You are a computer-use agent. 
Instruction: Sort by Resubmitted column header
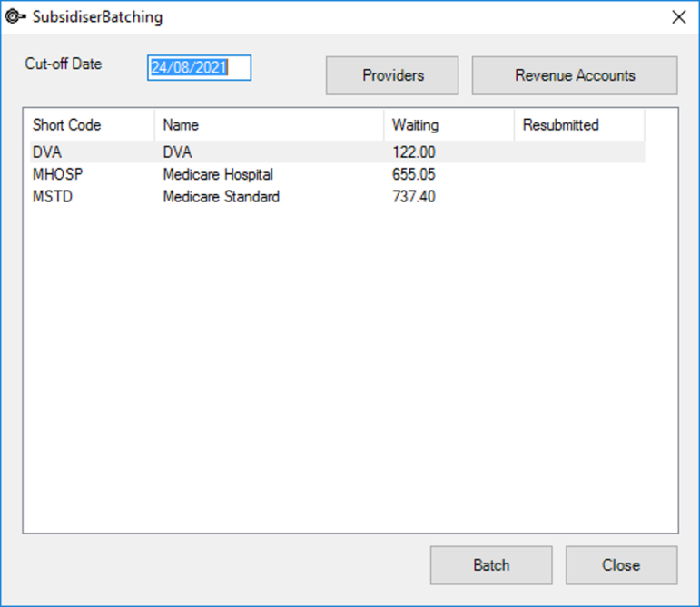coord(579,125)
